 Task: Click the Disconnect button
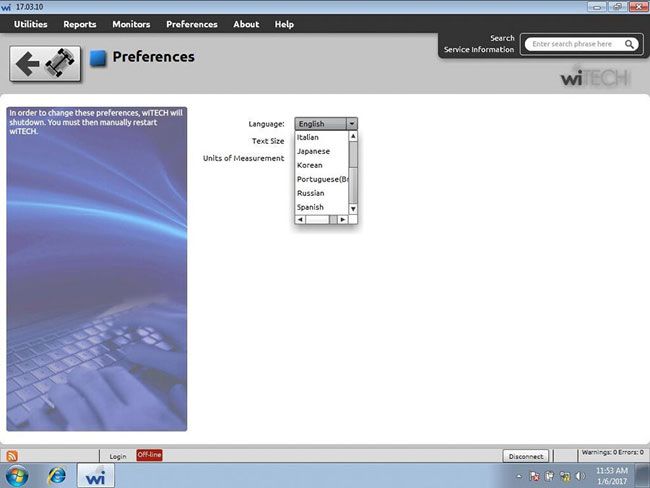click(x=525, y=456)
